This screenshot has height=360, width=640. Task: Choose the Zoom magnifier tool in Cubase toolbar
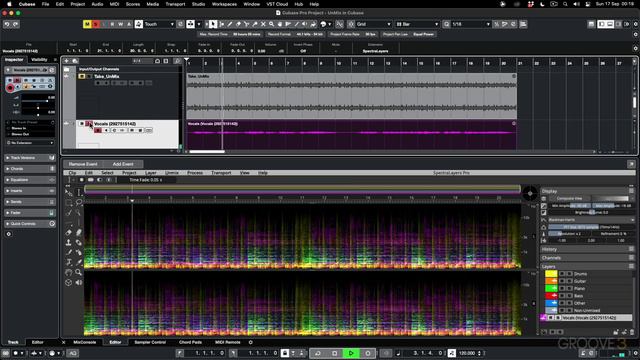[x=271, y=24]
